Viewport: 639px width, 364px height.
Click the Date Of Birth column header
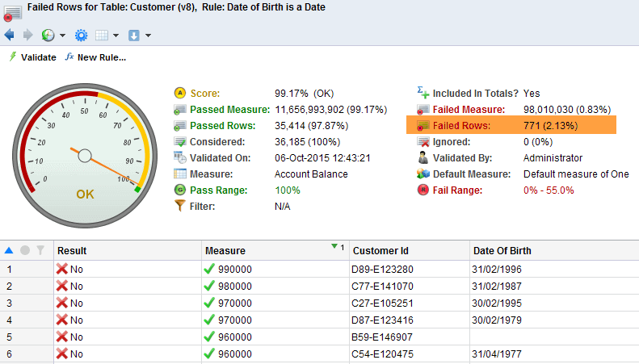[x=554, y=251]
